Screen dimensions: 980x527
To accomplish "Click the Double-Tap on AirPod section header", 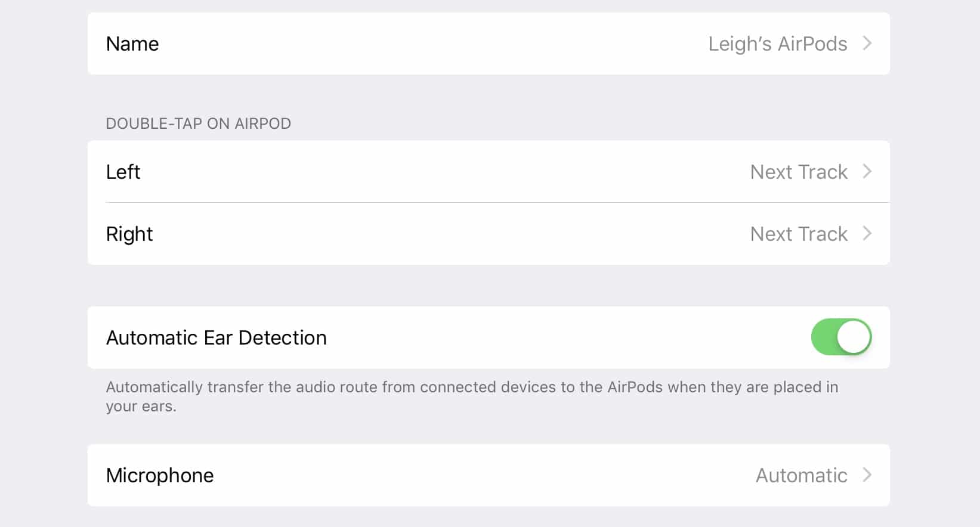I will [x=198, y=123].
